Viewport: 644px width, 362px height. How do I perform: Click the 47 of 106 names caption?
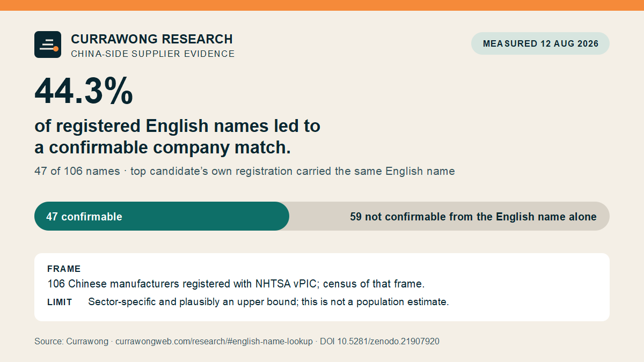tap(245, 172)
